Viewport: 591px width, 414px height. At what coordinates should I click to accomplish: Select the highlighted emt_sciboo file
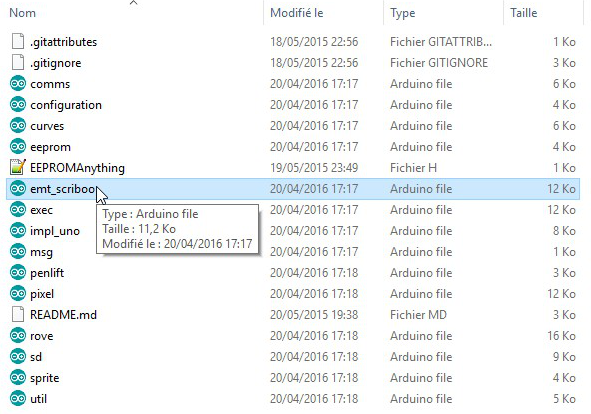tap(293, 189)
